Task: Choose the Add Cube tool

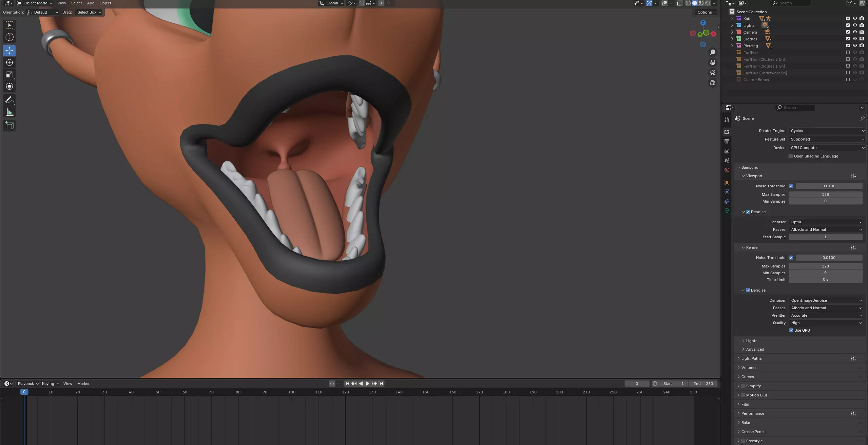Action: click(9, 125)
